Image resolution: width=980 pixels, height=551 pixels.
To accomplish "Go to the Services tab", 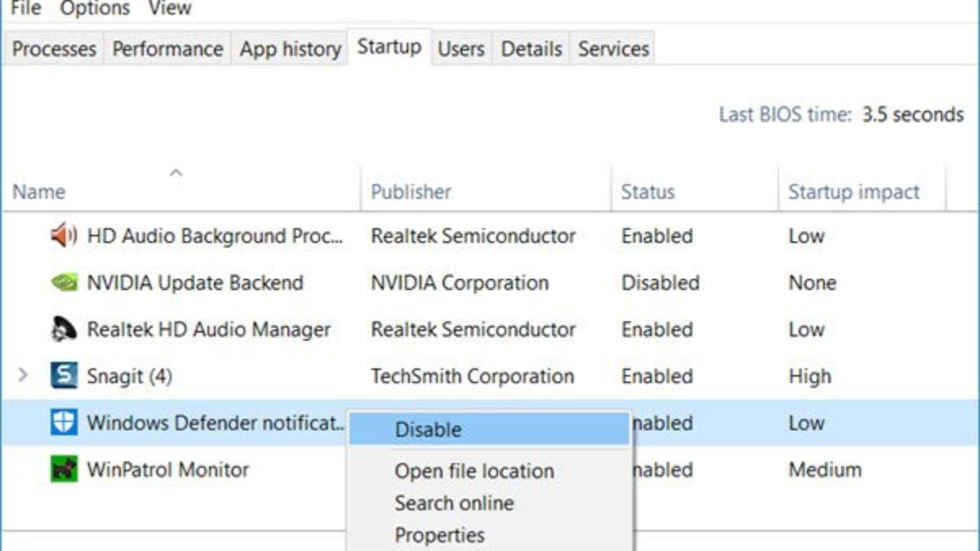I will pos(613,49).
